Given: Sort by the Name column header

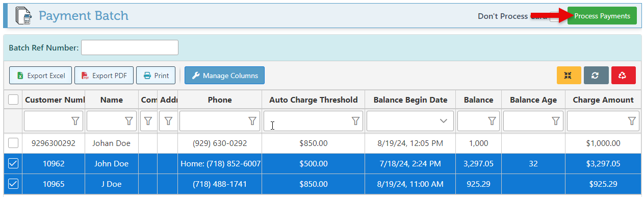Looking at the screenshot, I should pos(112,100).
